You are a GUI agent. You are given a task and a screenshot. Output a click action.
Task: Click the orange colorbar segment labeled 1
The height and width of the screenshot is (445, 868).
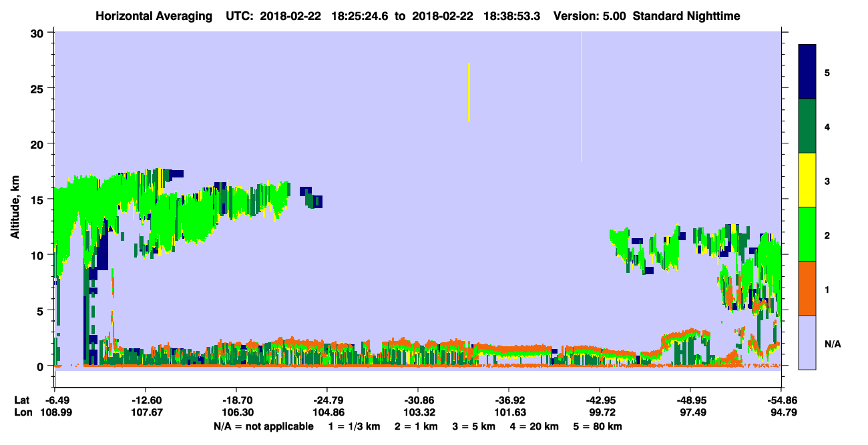[807, 288]
